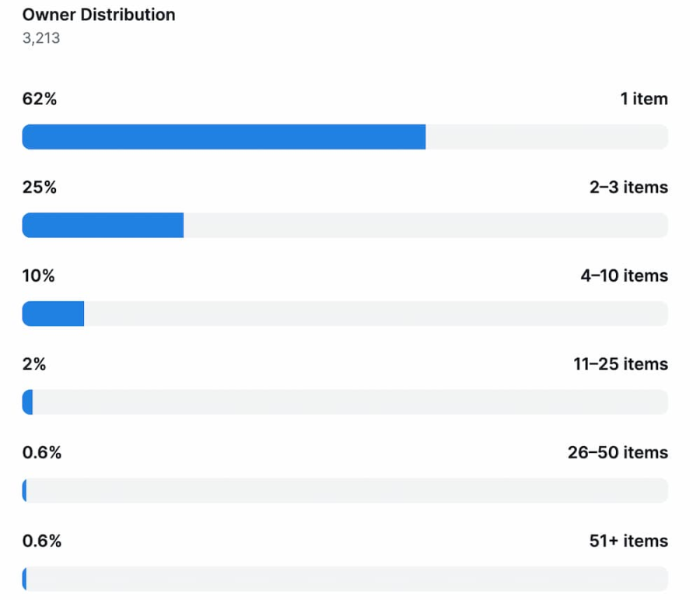This screenshot has width=700, height=600.
Task: Click the 11–25 items progress bar
Action: [345, 402]
